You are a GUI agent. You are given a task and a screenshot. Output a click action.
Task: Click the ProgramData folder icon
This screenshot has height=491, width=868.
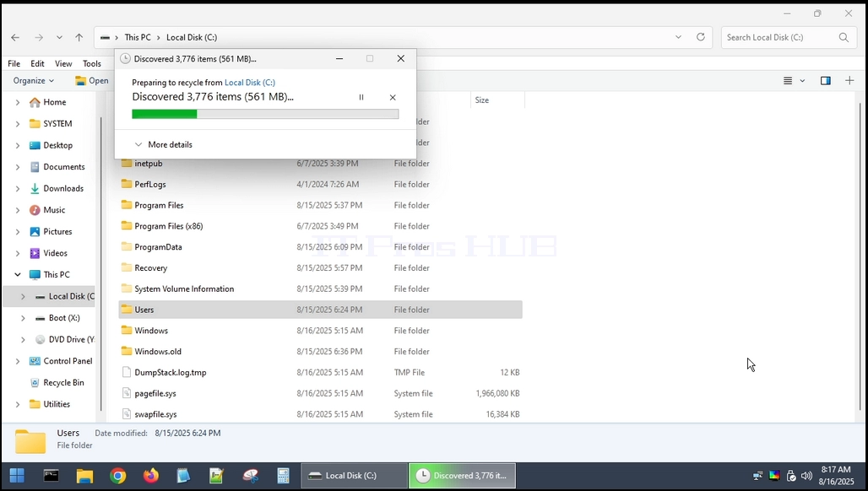[x=126, y=247]
